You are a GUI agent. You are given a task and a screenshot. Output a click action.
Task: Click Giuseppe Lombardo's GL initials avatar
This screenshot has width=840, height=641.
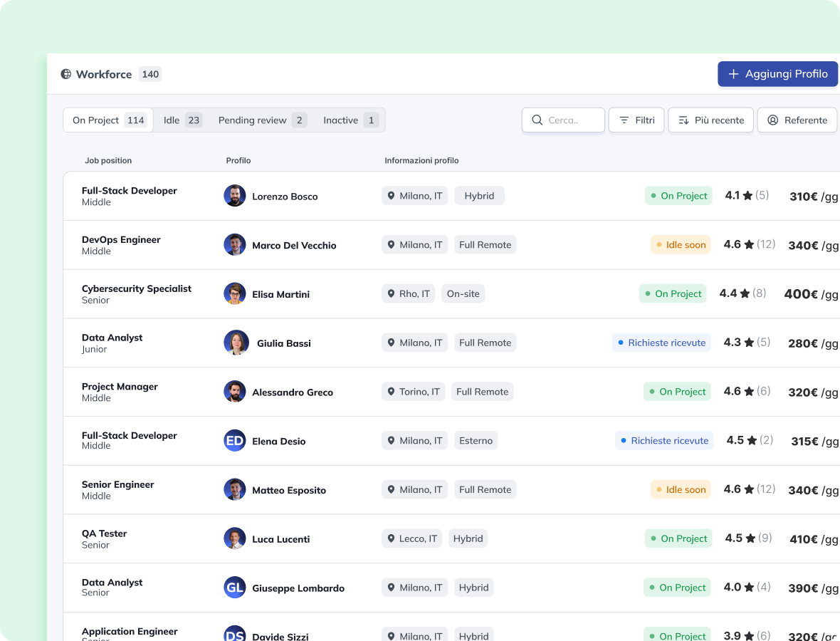pyautogui.click(x=235, y=588)
